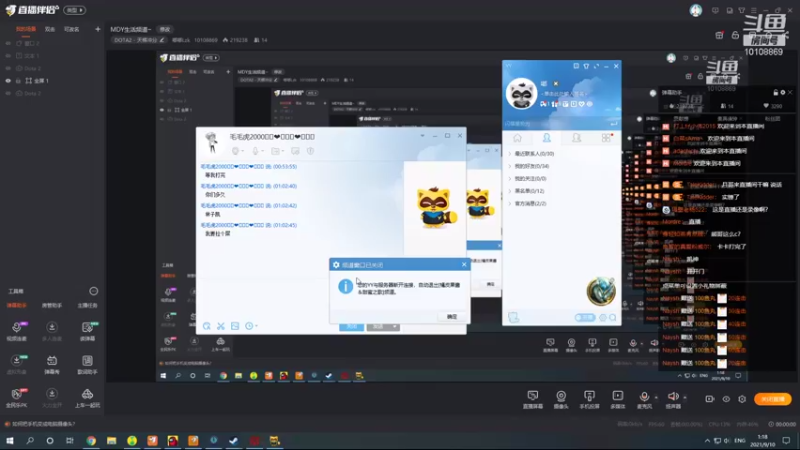This screenshot has width=800, height=450.
Task: Show hidden system tray icons chevron
Action: click(x=707, y=440)
